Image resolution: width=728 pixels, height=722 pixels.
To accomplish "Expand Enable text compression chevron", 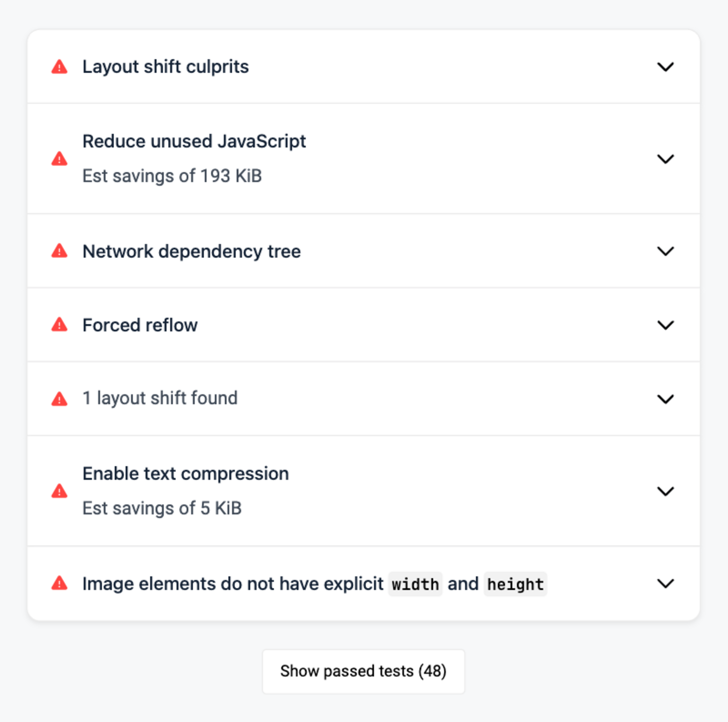I will [x=665, y=491].
